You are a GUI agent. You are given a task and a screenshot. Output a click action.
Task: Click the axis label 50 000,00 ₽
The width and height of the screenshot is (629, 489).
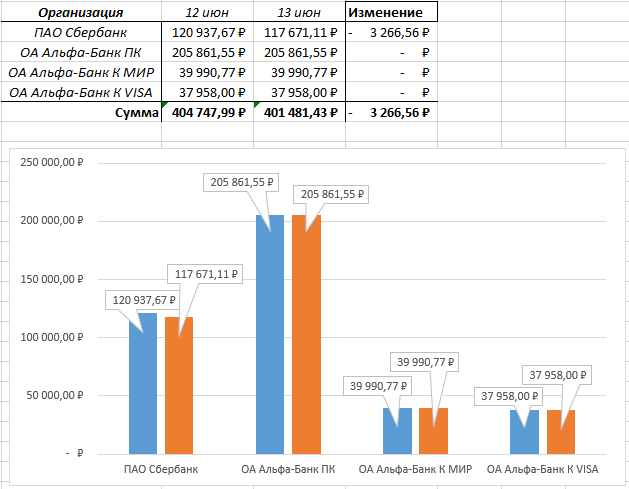click(x=55, y=395)
